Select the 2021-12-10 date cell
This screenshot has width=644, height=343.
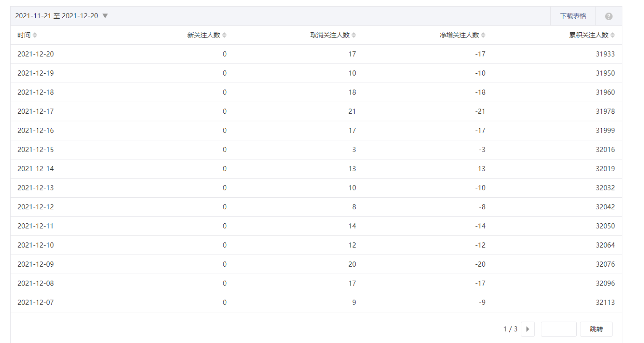pos(36,245)
